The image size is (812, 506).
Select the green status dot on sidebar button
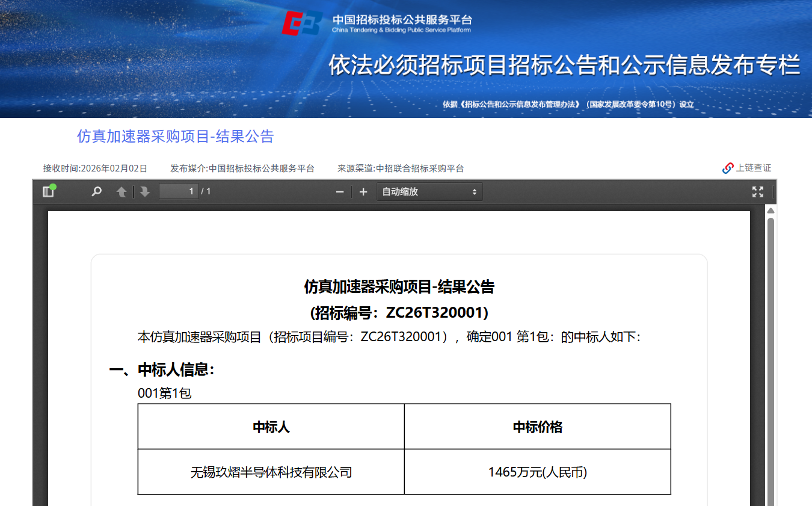(x=54, y=187)
